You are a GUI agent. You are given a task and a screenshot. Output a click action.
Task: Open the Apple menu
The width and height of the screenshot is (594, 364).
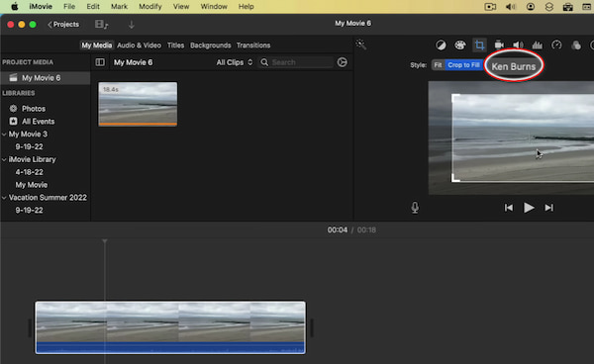[x=15, y=7]
